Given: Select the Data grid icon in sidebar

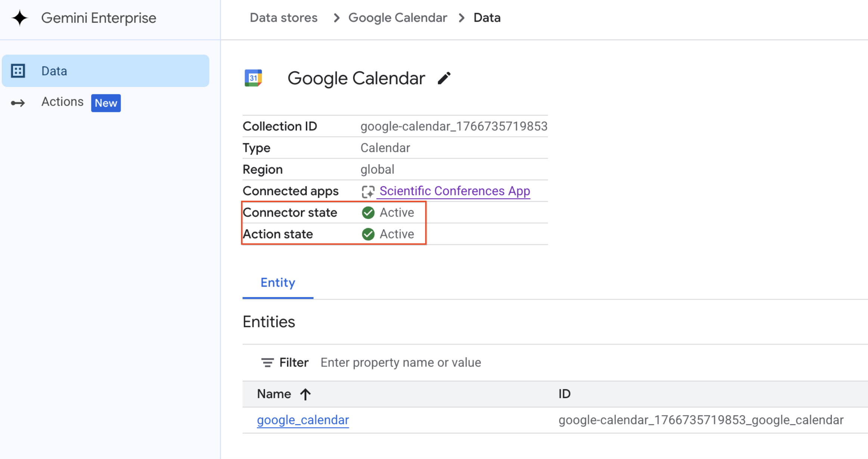Looking at the screenshot, I should coord(18,71).
